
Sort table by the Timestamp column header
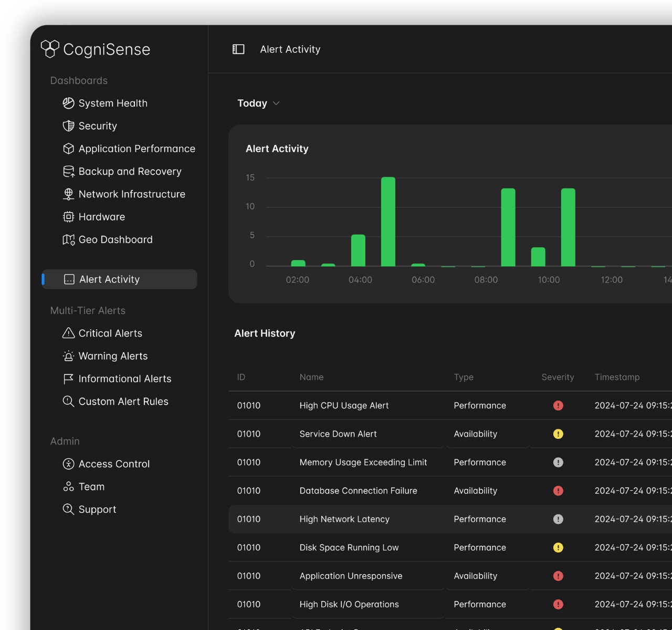(617, 377)
